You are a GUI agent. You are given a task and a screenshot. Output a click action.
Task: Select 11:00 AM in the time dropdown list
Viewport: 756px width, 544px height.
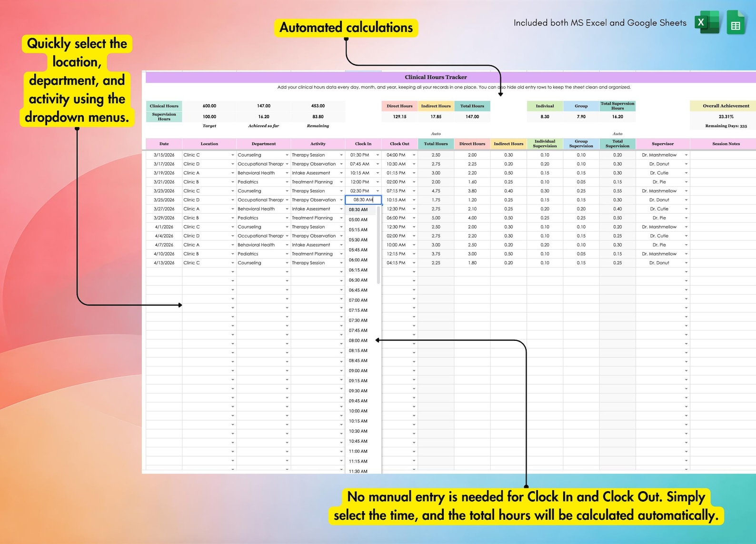(358, 451)
